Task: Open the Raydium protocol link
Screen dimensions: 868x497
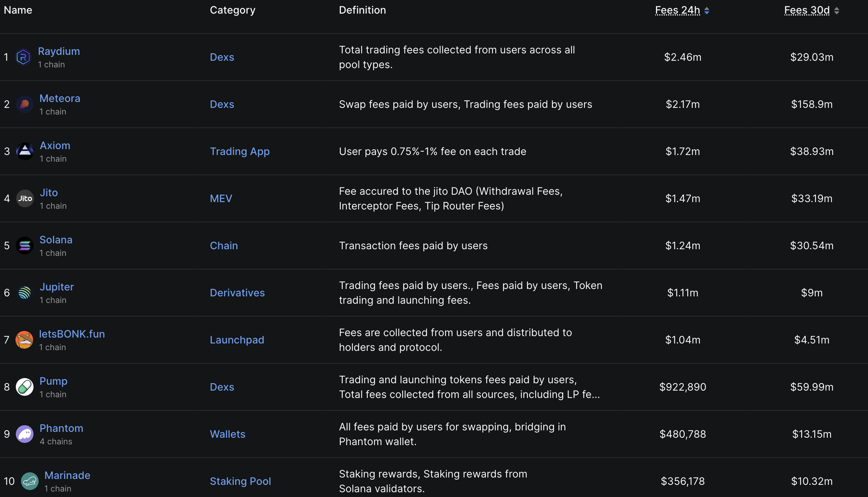Action: coord(59,51)
